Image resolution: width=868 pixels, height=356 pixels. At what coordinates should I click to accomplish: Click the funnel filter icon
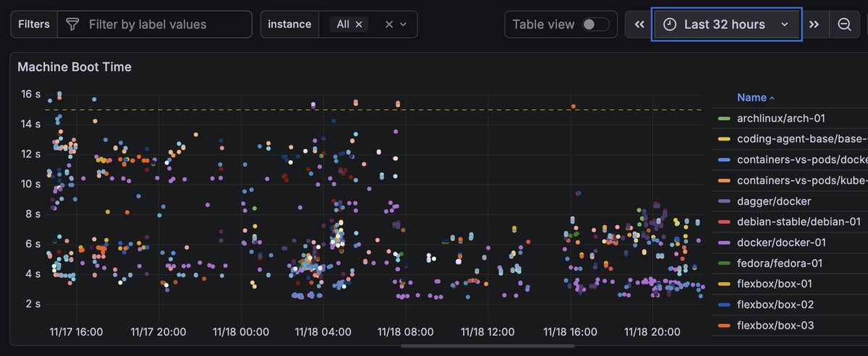pos(72,25)
